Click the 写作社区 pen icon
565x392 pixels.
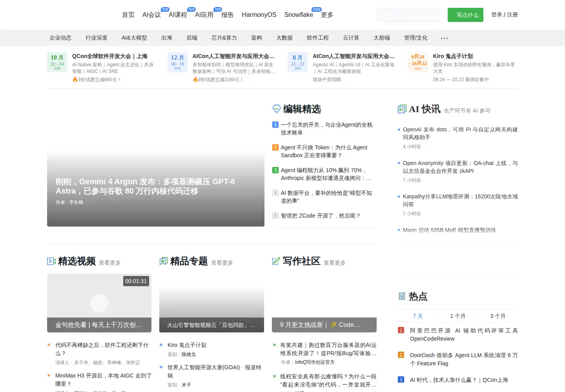point(276,261)
